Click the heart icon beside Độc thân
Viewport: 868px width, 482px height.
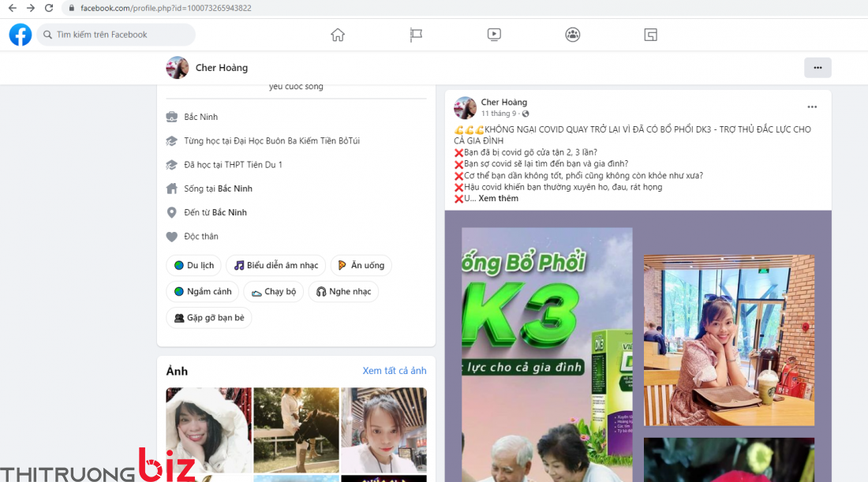point(171,237)
